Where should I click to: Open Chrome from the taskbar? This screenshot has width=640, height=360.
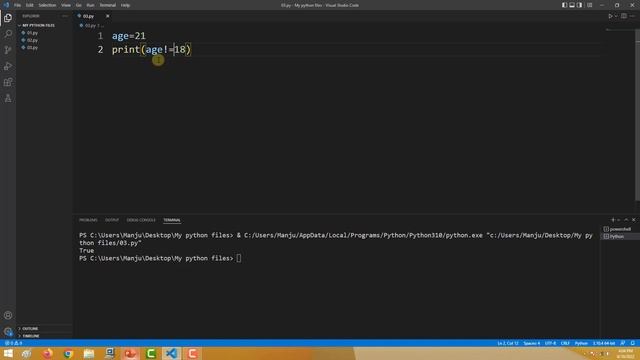pos(68,353)
